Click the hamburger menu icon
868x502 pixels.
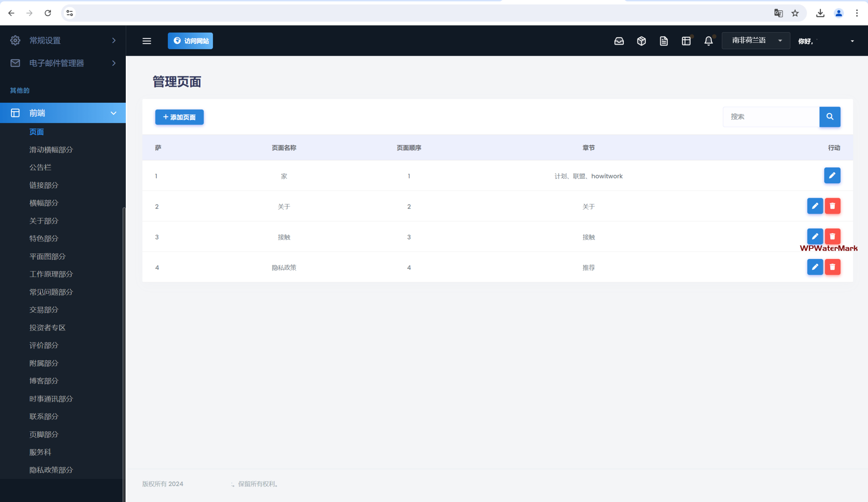pos(146,41)
